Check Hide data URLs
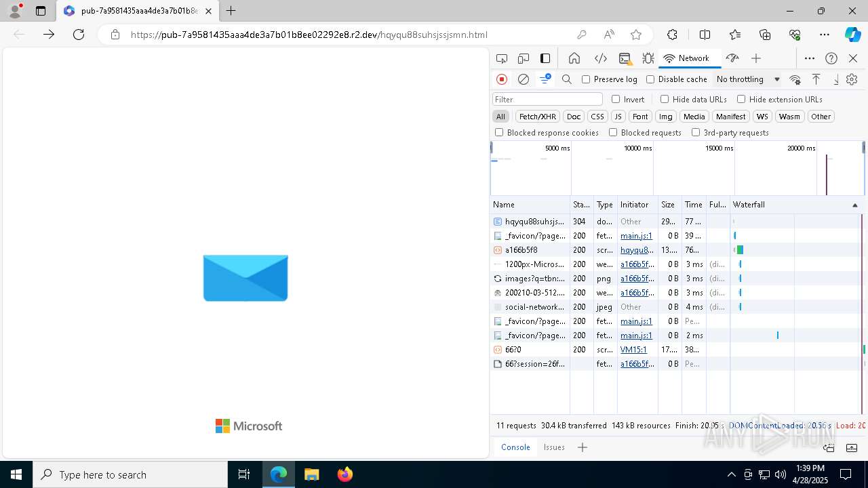 coord(665,99)
